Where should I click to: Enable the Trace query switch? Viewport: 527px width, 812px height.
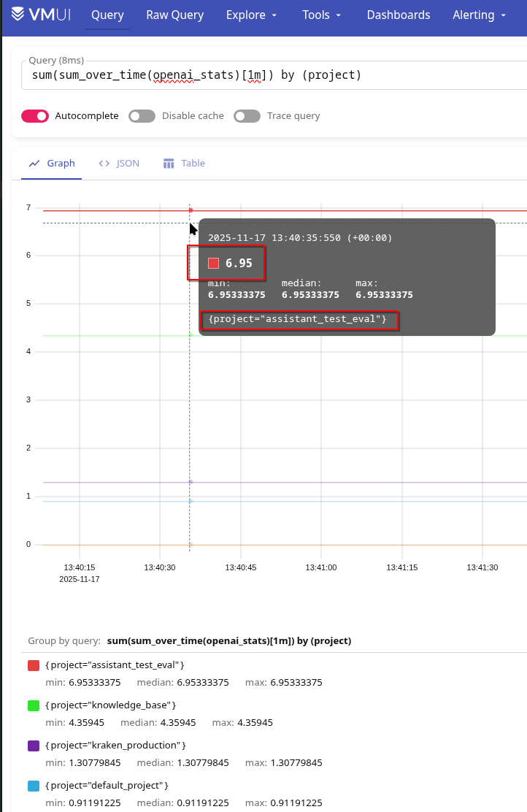pyautogui.click(x=247, y=116)
